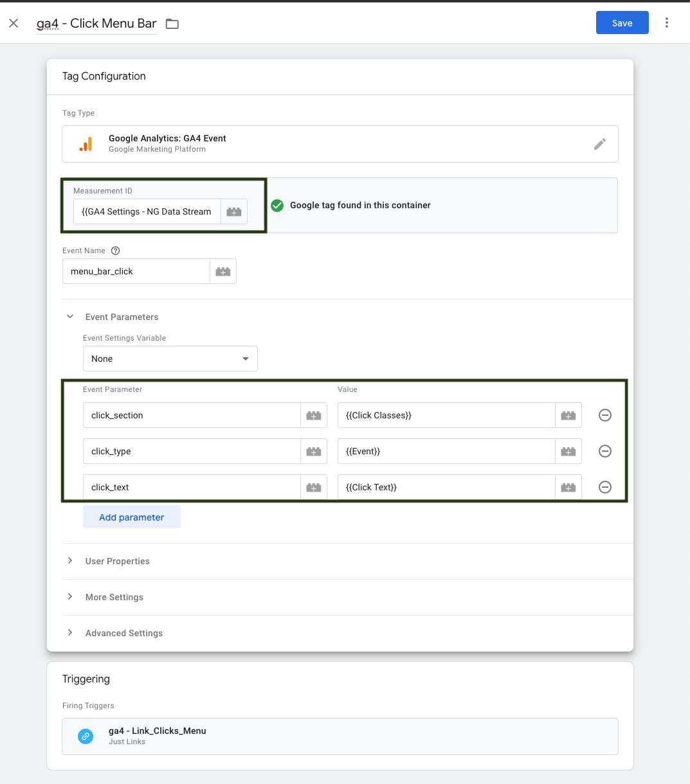690x784 pixels.
Task: Remove the click_section parameter row
Action: coord(605,415)
